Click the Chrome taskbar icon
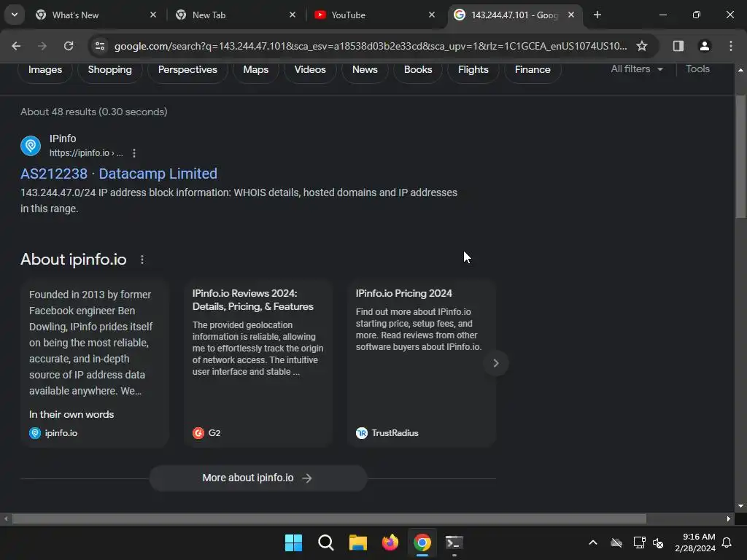Image resolution: width=747 pixels, height=560 pixels. 422,542
